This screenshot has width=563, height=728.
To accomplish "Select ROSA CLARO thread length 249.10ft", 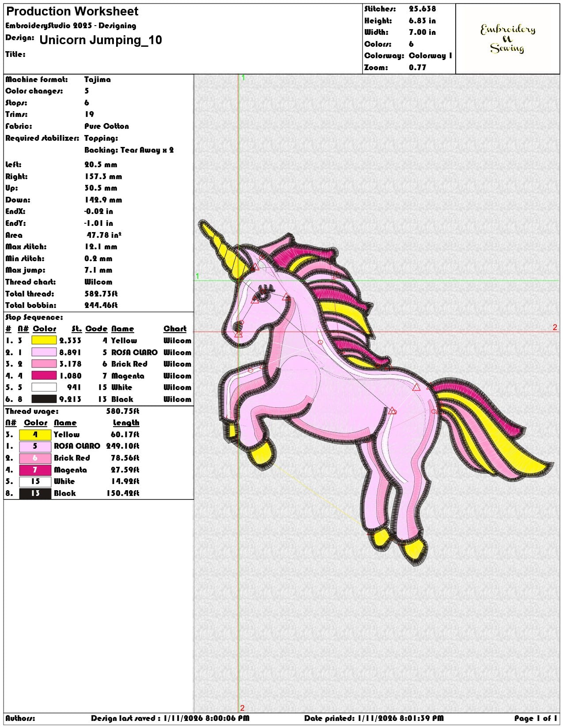I will [123, 446].
